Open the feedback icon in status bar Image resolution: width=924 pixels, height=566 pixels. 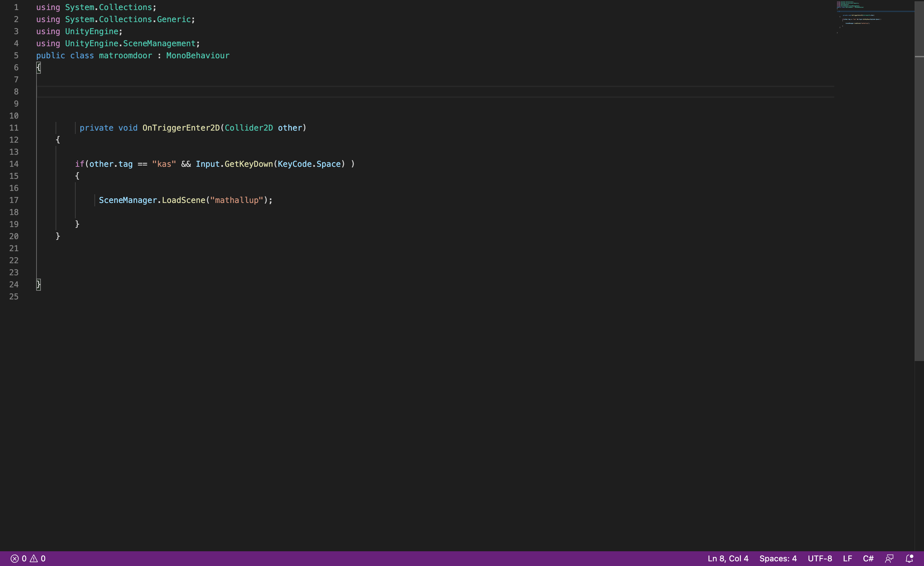[x=889, y=559]
